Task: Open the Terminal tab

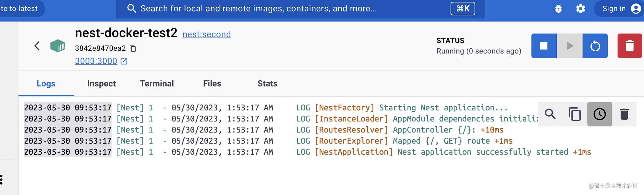Action: [157, 84]
